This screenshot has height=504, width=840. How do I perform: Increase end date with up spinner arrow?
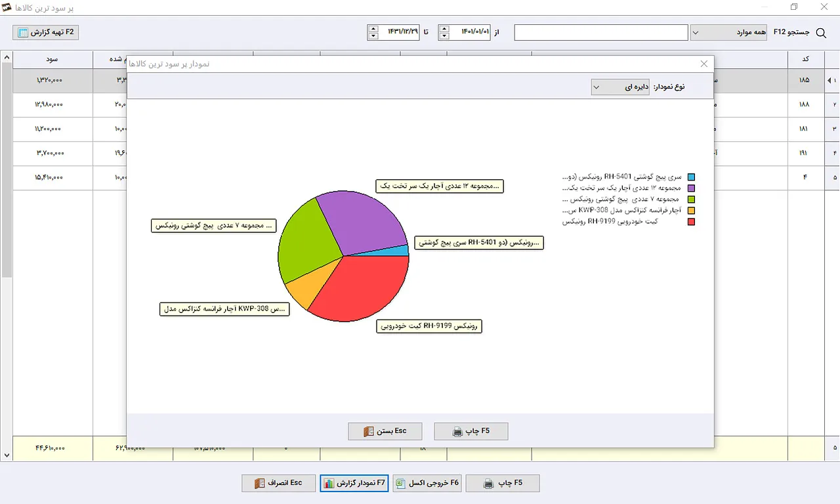373,28
